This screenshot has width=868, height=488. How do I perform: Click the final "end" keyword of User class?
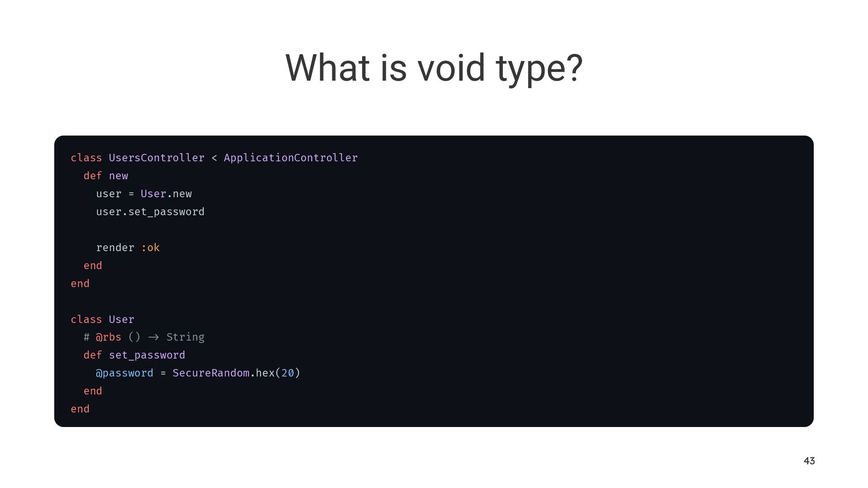click(x=80, y=409)
